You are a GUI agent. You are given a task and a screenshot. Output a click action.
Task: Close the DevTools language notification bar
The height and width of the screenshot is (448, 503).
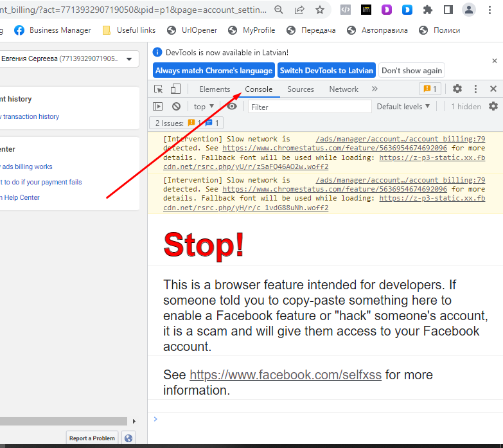click(495, 61)
